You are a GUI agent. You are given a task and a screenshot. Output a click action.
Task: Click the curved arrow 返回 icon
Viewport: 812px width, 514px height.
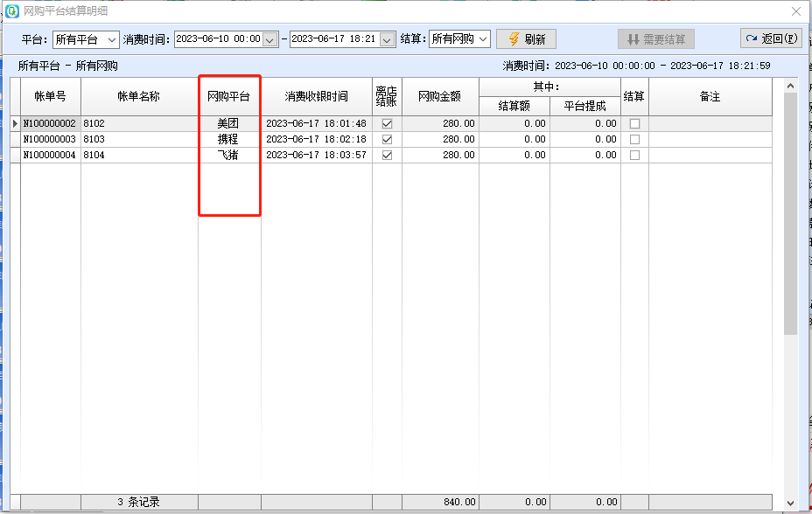point(752,38)
